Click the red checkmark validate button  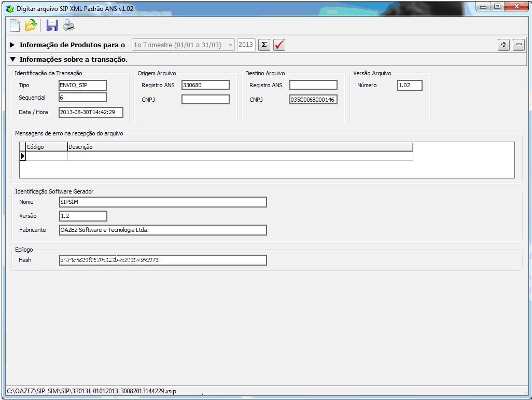coord(279,45)
